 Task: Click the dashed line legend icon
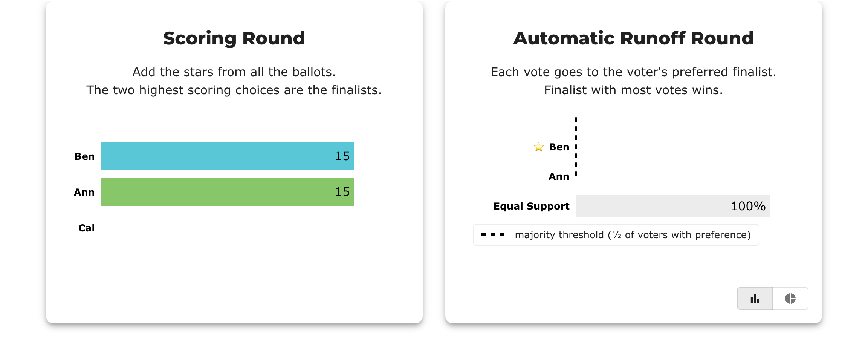coord(493,234)
